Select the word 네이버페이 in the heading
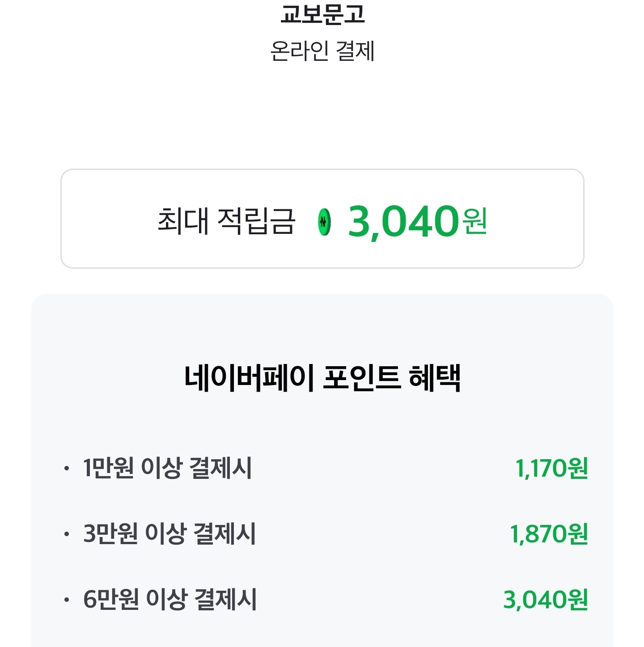The height and width of the screenshot is (647, 644). 249,378
